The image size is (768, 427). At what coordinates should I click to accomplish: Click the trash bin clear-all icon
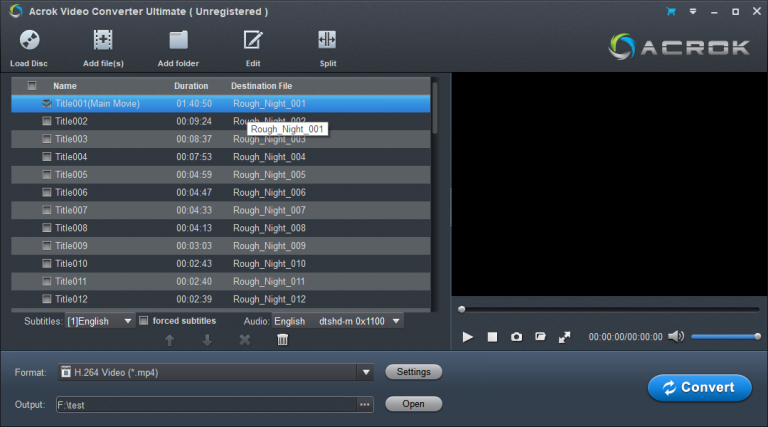[283, 339]
